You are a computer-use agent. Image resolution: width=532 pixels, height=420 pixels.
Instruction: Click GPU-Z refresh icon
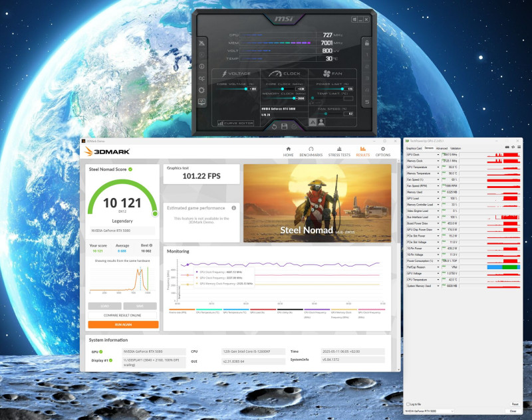(513, 147)
